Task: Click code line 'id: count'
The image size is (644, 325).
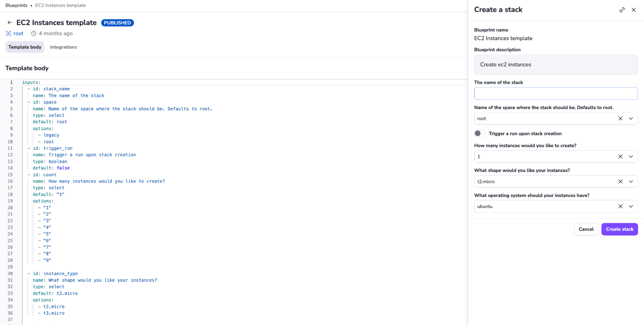Action: point(44,175)
